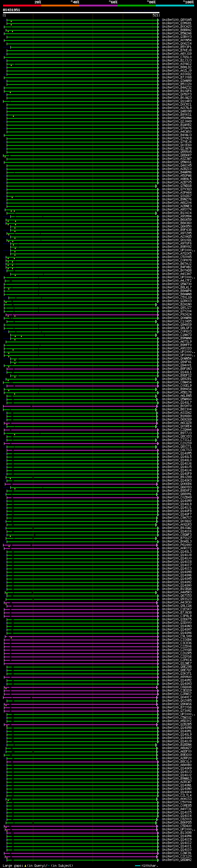The height and width of the screenshot is (868, 197).
Task: Click the green ~80% legend segment
Action: pos(137,6)
